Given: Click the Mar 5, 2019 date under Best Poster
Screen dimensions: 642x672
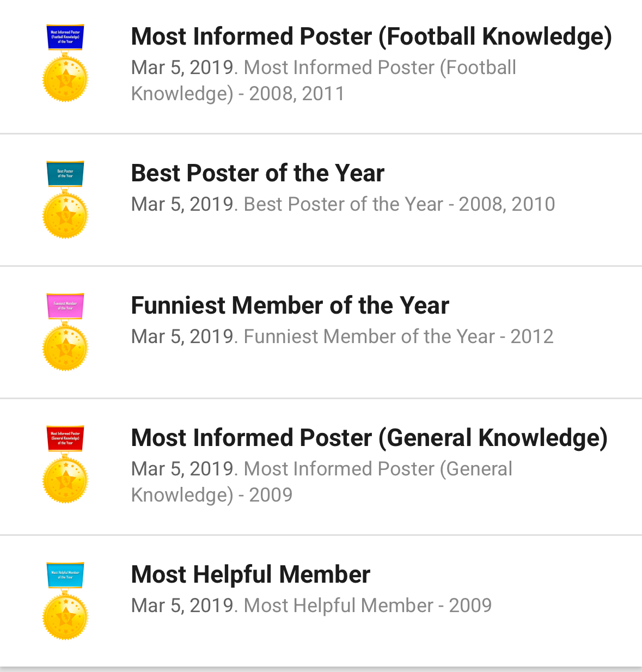Looking at the screenshot, I should 182,204.
